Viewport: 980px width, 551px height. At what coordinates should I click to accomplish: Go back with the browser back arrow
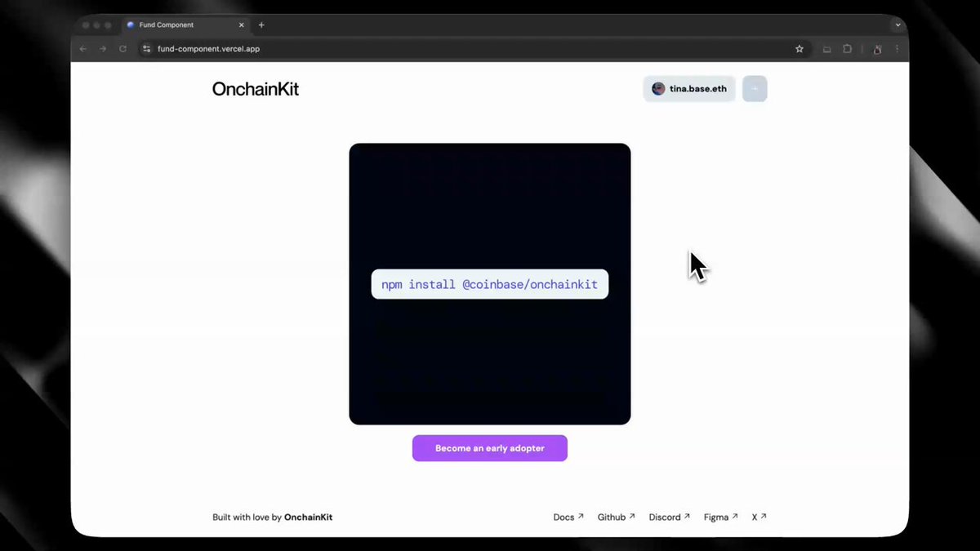coord(83,49)
